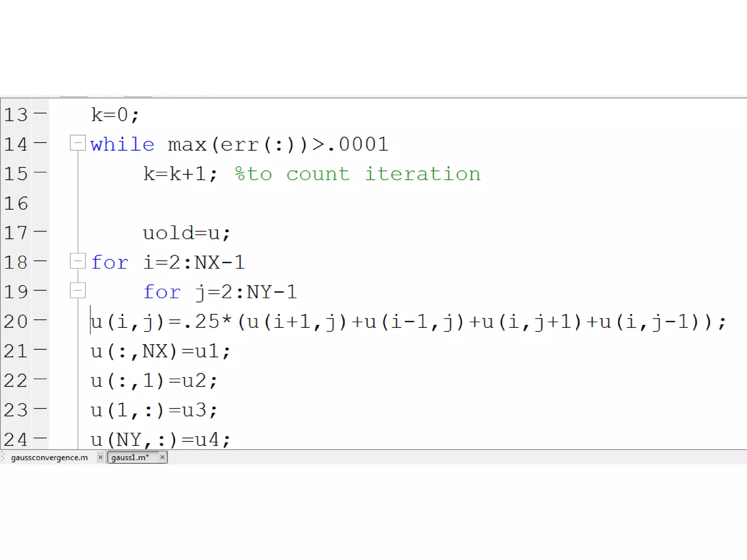This screenshot has width=747, height=560.
Task: Collapse the while loop fold marker
Action: [77, 143]
